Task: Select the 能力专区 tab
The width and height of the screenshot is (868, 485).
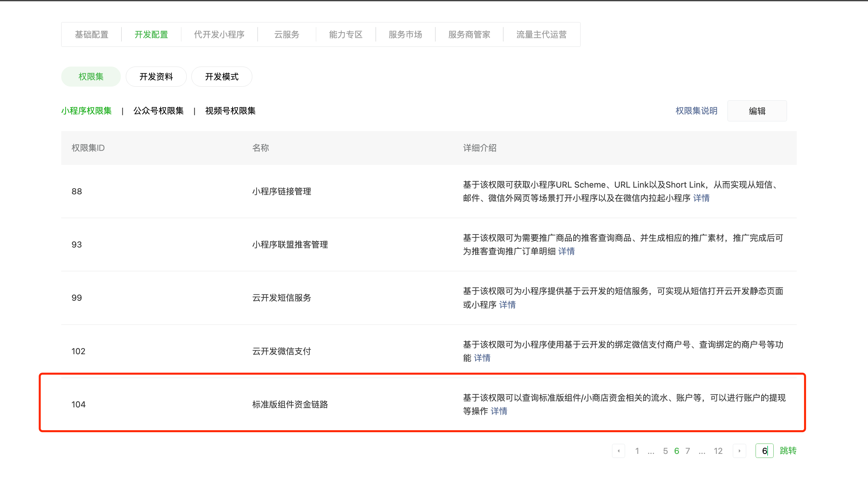Action: [345, 34]
